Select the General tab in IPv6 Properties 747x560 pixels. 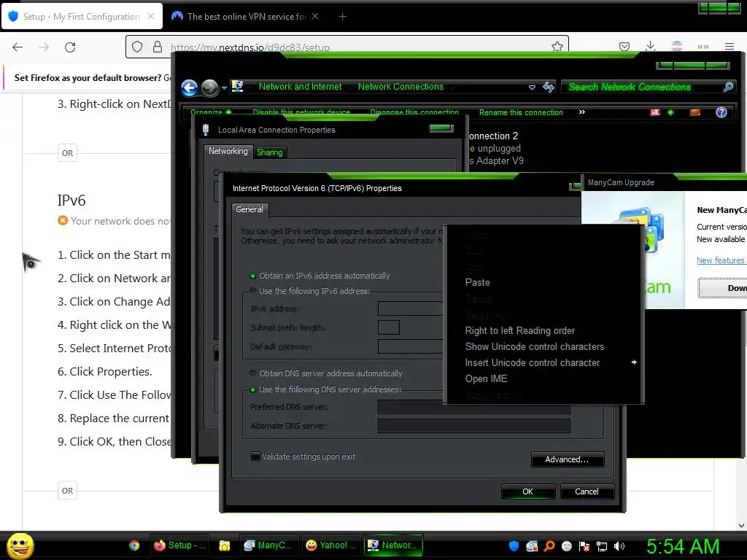tap(249, 209)
